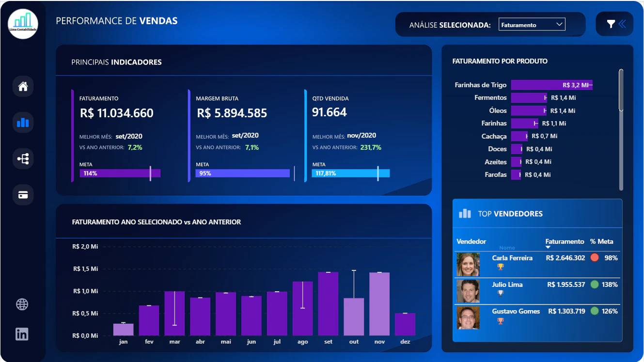The width and height of the screenshot is (644, 362).
Task: Go to the Home page icon
Action: 23,87
